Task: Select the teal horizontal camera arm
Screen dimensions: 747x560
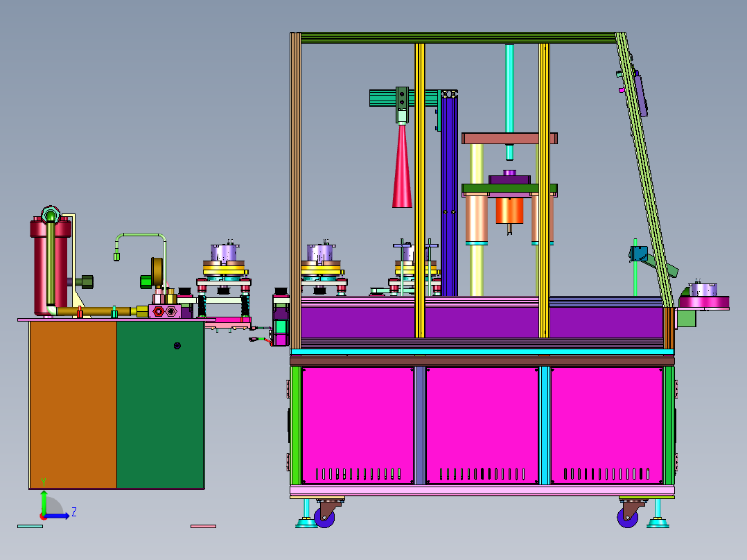Action: pos(404,98)
